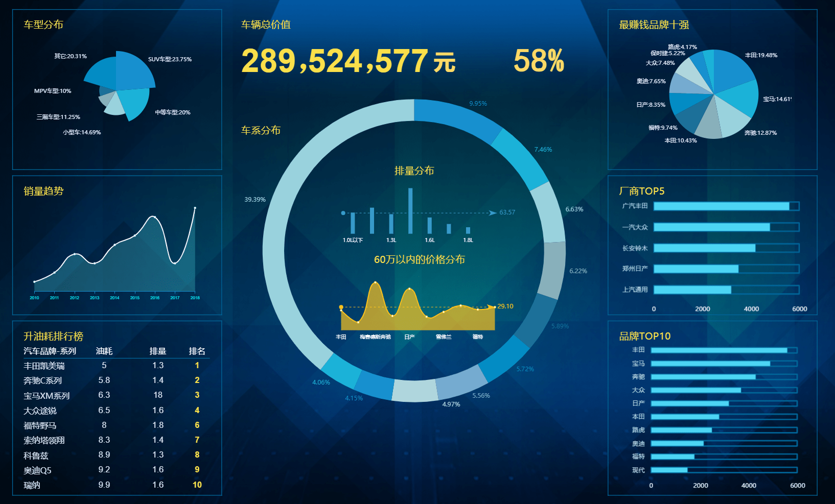Click the 5.56% donut ring label
The image size is (835, 504).
pos(481,396)
